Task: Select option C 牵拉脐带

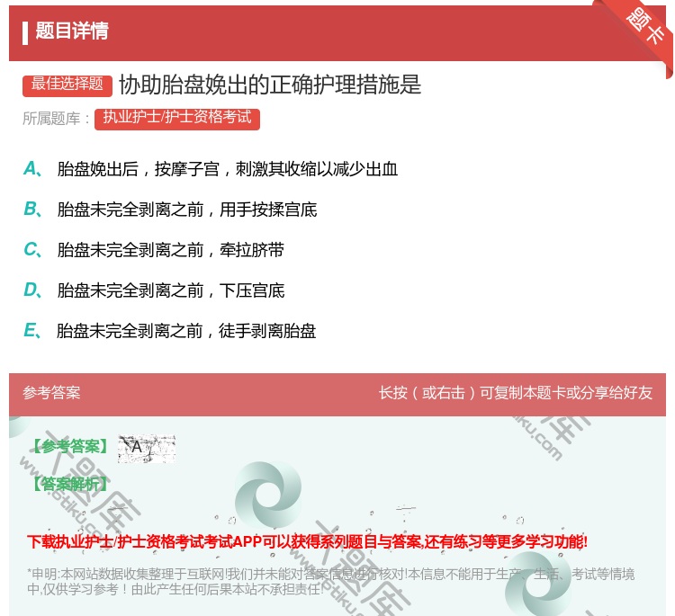Action: pyautogui.click(x=154, y=250)
